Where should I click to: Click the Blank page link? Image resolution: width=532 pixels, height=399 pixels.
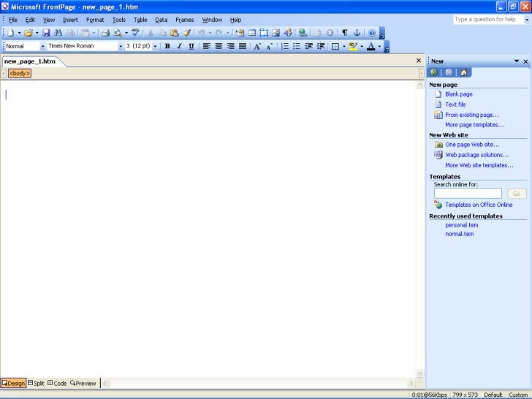pyautogui.click(x=459, y=94)
